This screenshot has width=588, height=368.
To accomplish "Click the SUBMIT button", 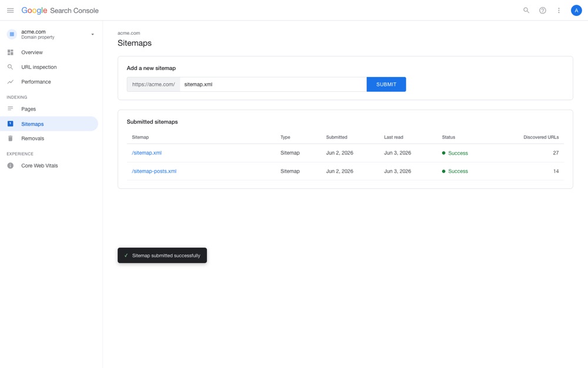I will point(386,84).
